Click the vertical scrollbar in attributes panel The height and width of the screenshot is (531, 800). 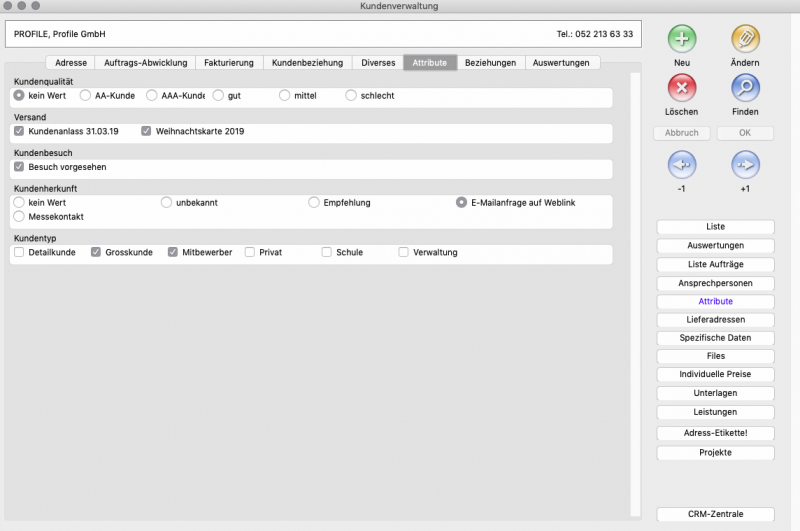tap(635, 290)
